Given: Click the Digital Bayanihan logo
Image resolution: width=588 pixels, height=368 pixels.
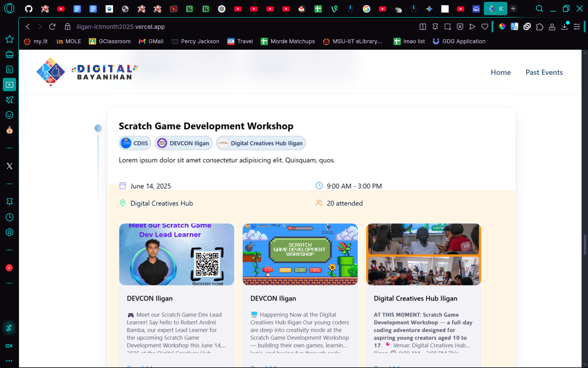Looking at the screenshot, I should coord(87,72).
